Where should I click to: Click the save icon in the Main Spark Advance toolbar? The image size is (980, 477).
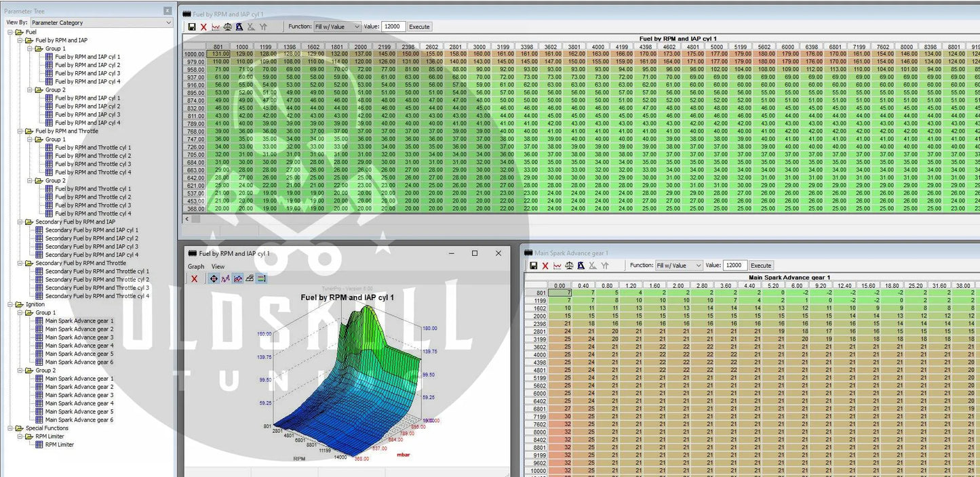tap(534, 266)
